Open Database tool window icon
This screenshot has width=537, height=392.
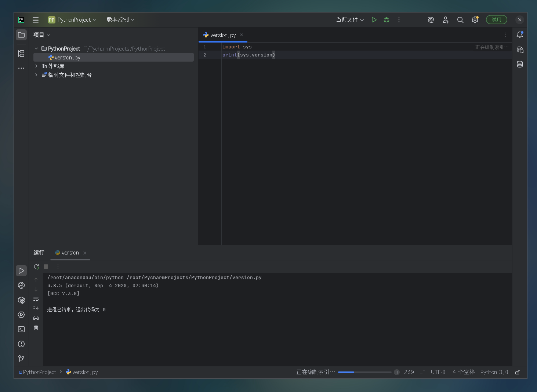(520, 65)
